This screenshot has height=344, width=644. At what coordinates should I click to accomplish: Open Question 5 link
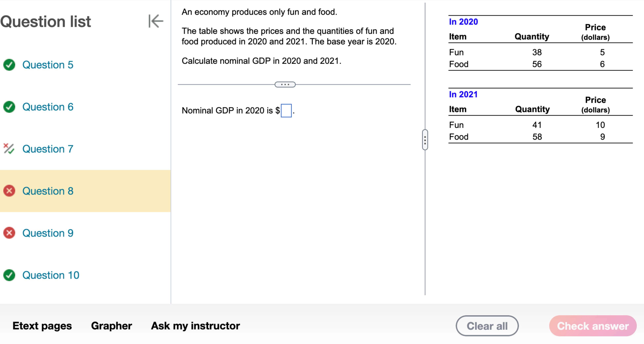pyautogui.click(x=48, y=65)
